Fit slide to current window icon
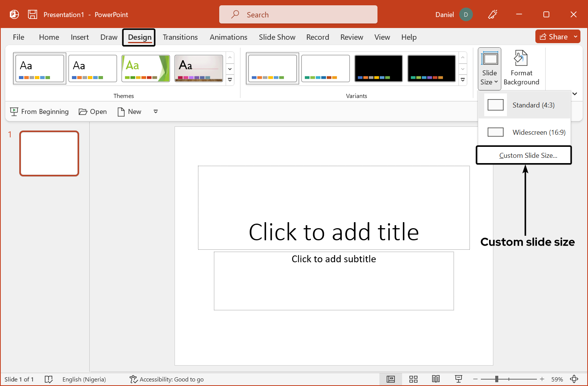 coord(574,379)
